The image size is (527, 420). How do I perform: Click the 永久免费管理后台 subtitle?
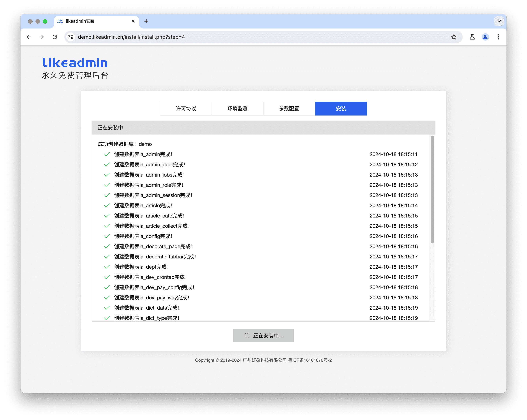coord(75,75)
